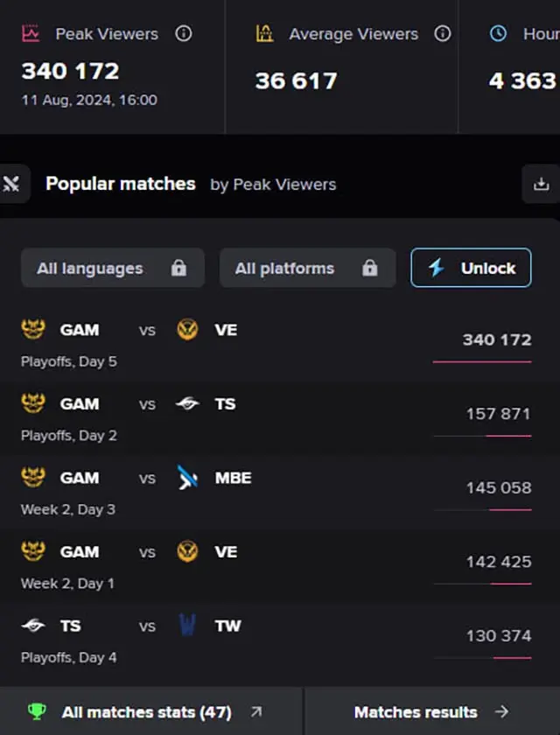Image resolution: width=560 pixels, height=735 pixels.
Task: Open the All platforms dropdown
Action: (x=308, y=268)
